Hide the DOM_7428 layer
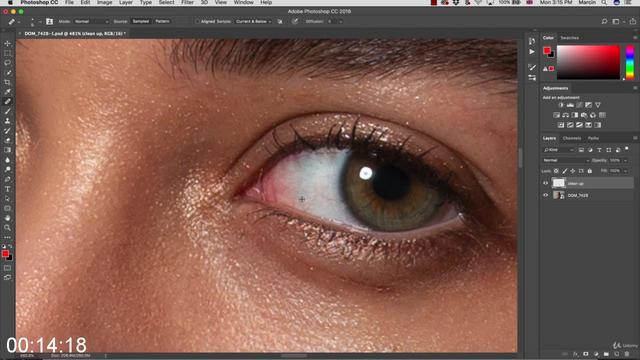 [x=546, y=196]
